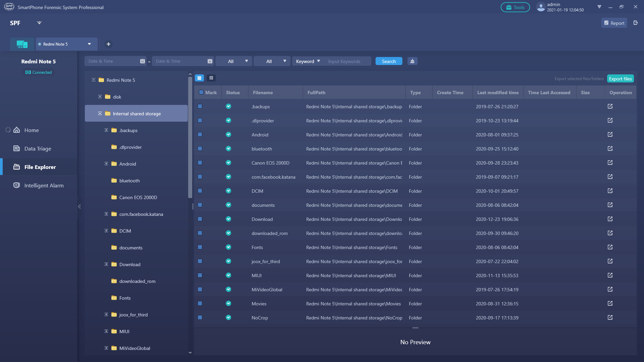This screenshot has width=644, height=362.
Task: Open the Keyword search type dropdown
Action: pos(308,61)
